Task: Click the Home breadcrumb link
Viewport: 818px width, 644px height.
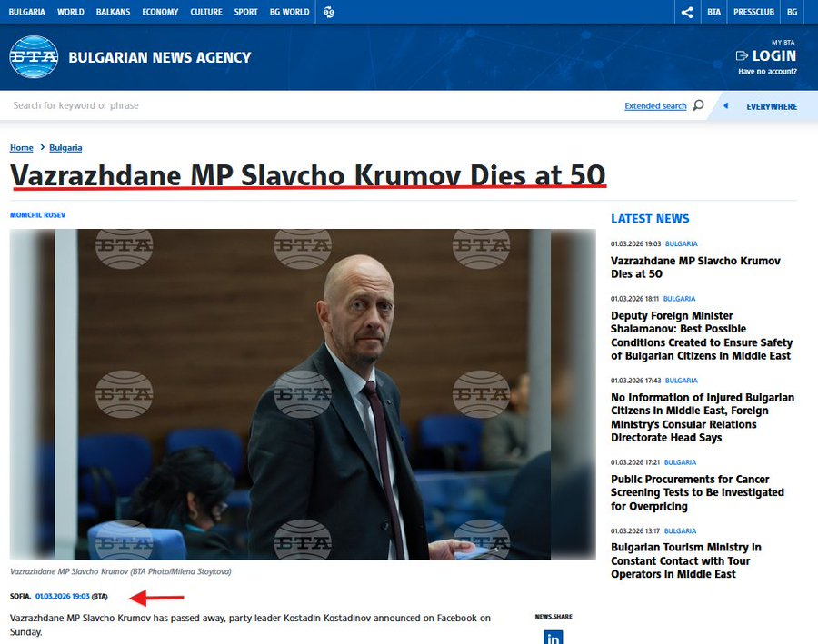Action: tap(21, 148)
